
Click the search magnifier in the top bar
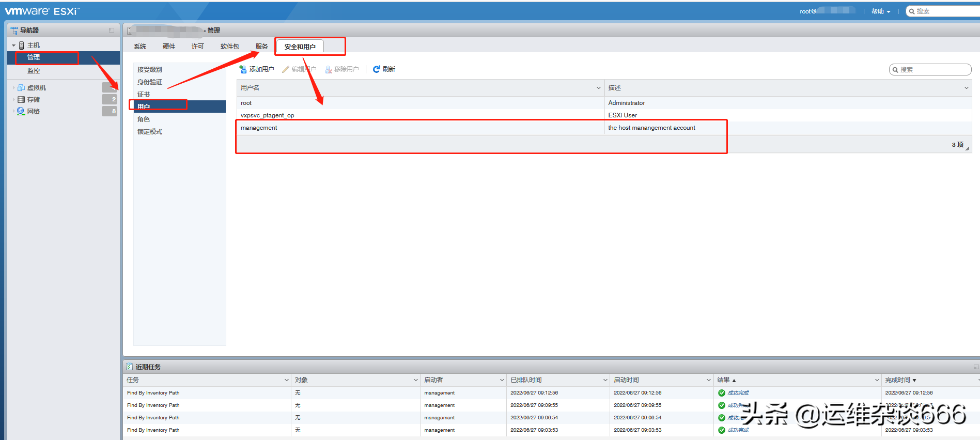click(912, 11)
